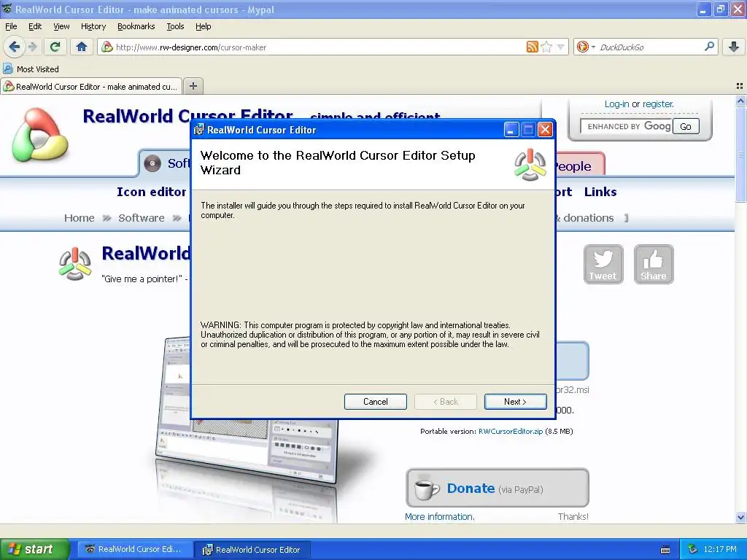
Task: Click the page scrollbar down arrow
Action: click(740, 517)
